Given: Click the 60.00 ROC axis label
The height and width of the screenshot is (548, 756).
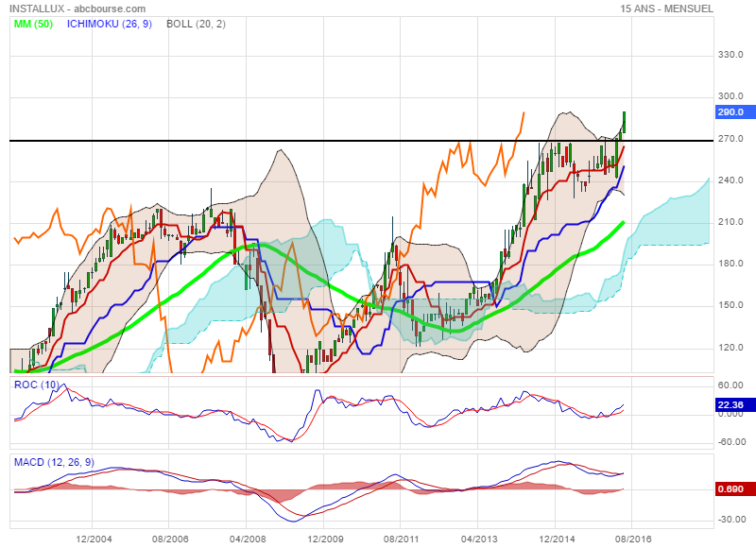Looking at the screenshot, I should 730,385.
